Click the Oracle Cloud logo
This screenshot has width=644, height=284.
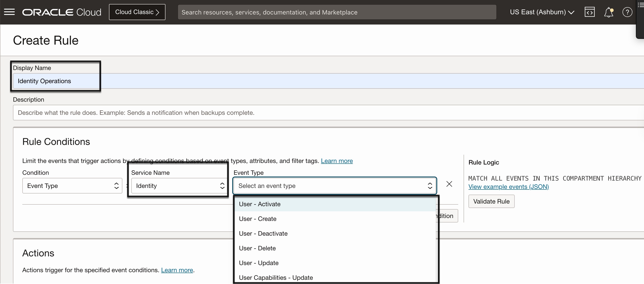point(61,12)
